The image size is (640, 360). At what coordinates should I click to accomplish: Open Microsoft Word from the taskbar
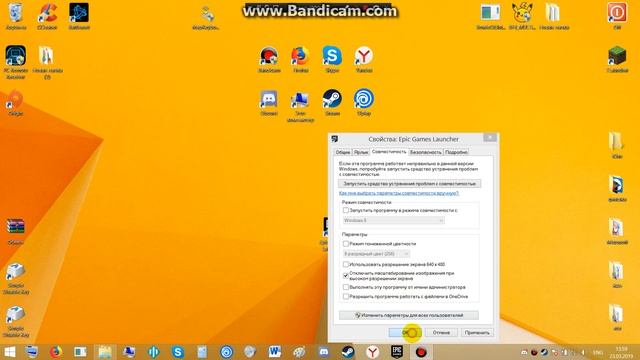coord(275,352)
